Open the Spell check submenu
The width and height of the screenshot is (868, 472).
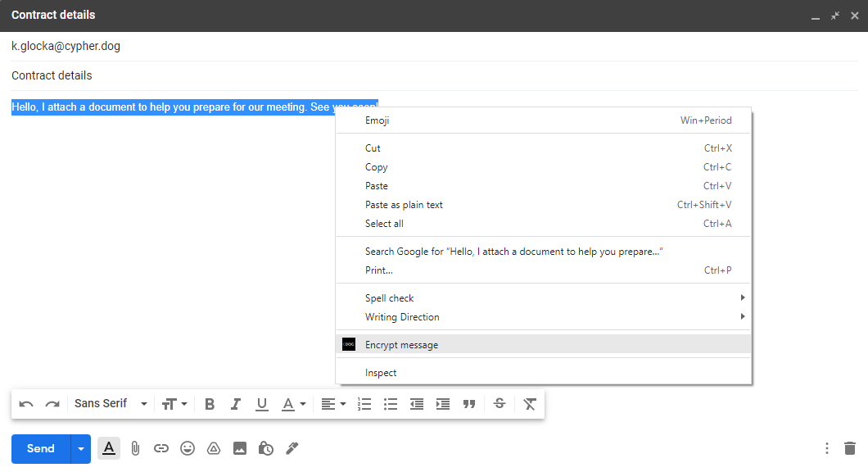point(389,297)
